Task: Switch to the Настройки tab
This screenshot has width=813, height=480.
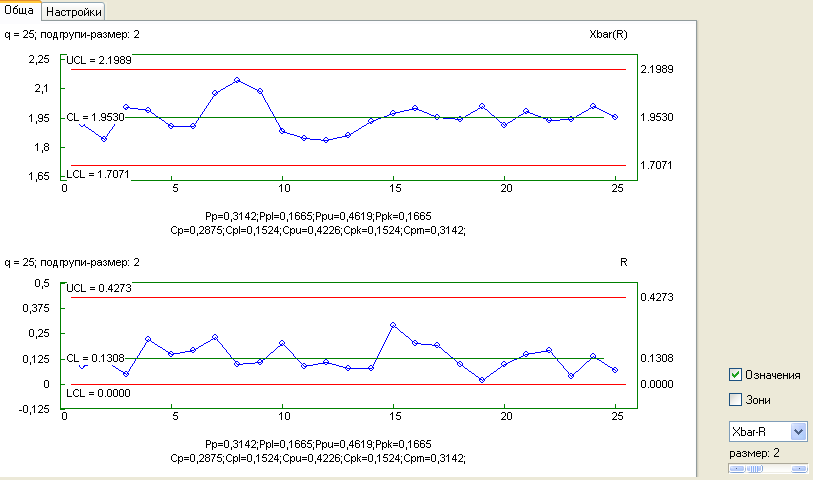Action: click(x=75, y=10)
